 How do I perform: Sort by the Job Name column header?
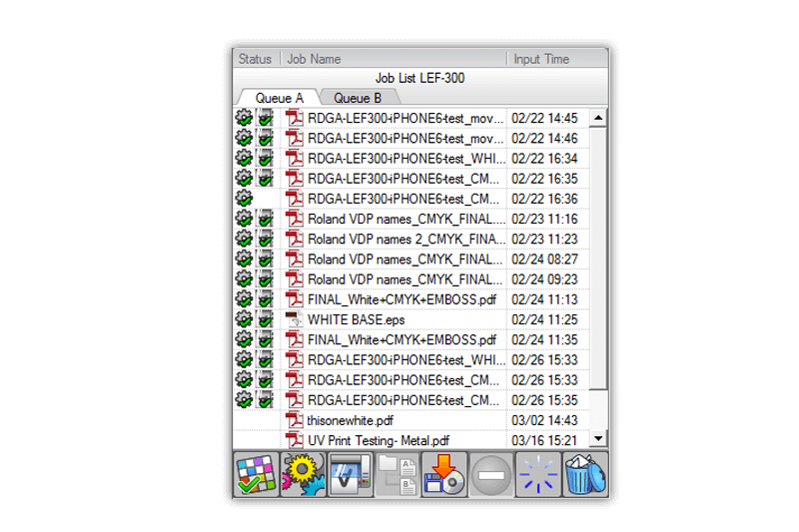point(394,59)
